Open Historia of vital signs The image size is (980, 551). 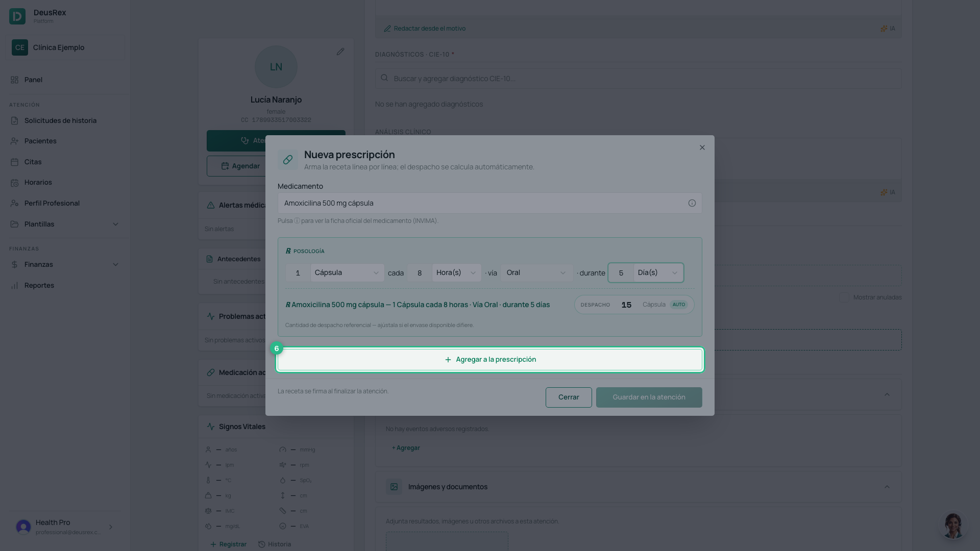[x=275, y=544]
